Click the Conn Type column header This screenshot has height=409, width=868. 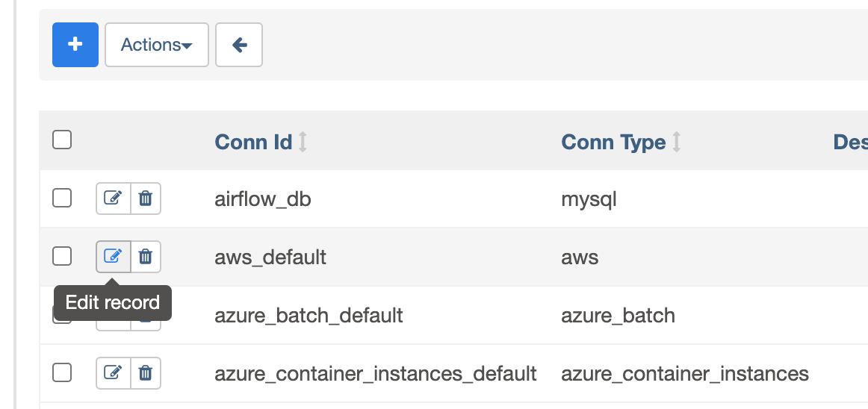click(613, 142)
